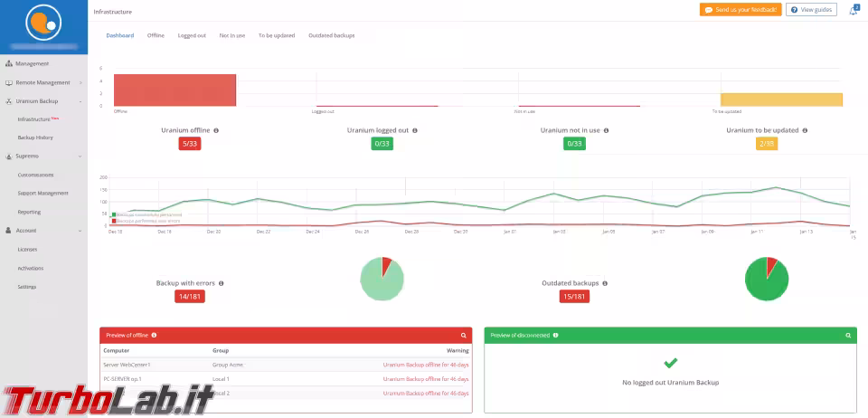This screenshot has width=868, height=418.
Task: Click info icon beside Uranium to be updated
Action: coord(804,130)
